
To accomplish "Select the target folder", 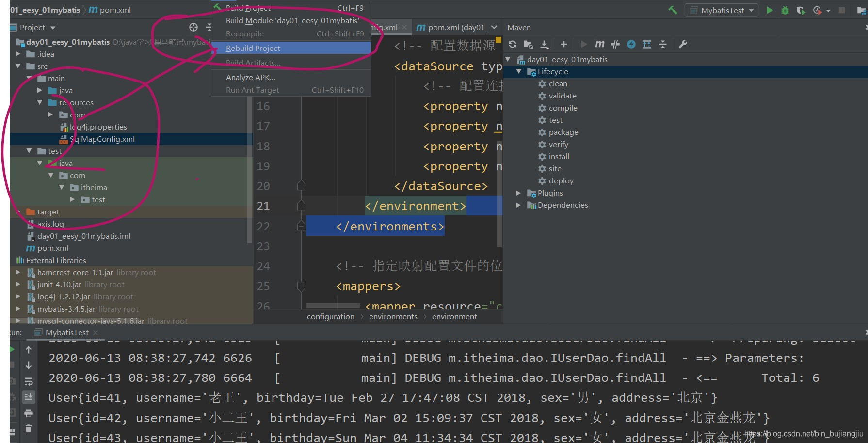I will (x=48, y=212).
